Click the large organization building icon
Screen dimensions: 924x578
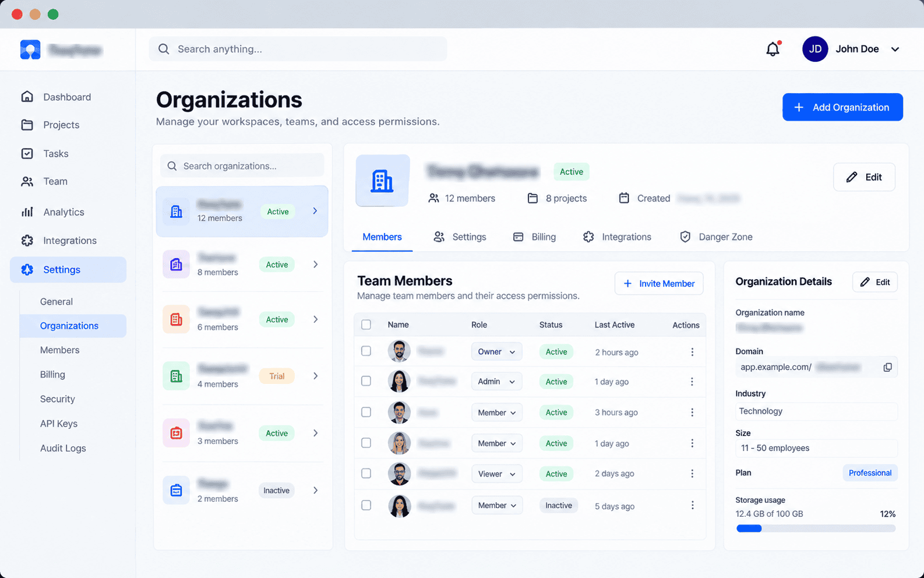382,181
